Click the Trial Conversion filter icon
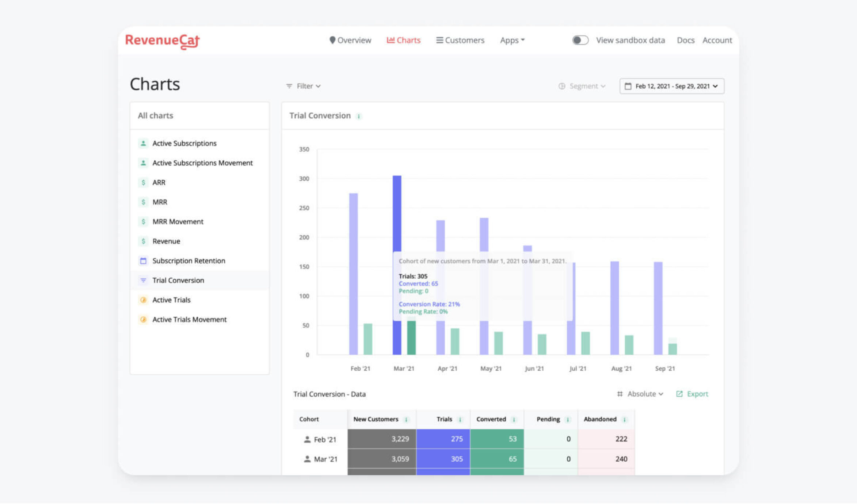This screenshot has height=504, width=857. 143,280
